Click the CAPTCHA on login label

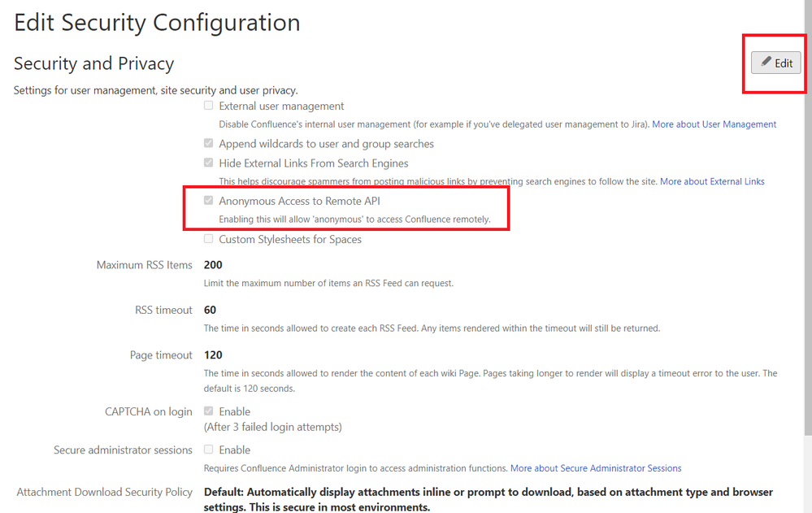click(149, 411)
